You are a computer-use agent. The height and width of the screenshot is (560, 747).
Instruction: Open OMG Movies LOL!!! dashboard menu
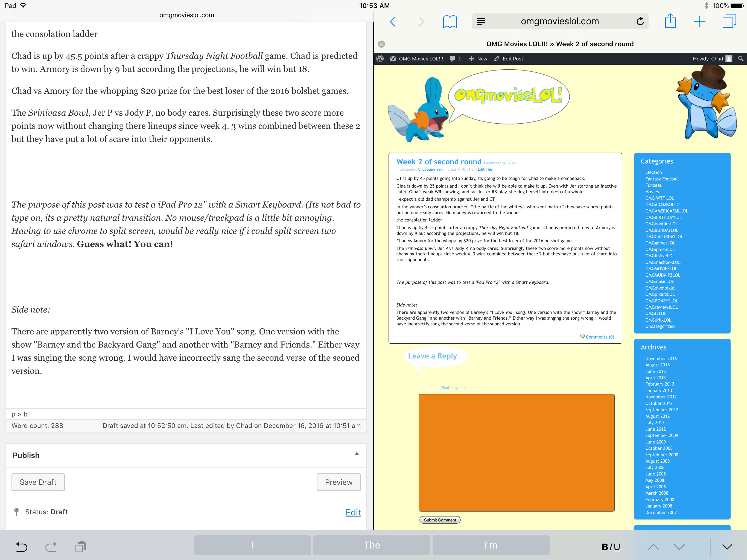point(416,59)
